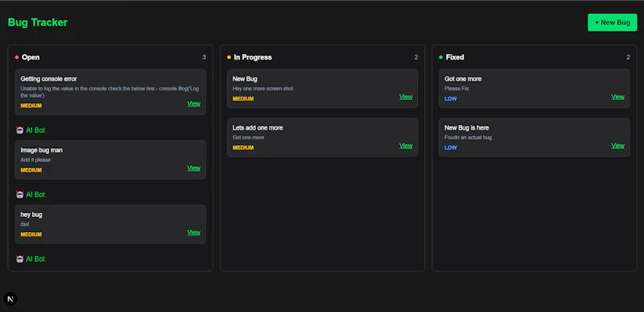Click the Please Fix description
The image size is (644, 312).
[456, 89]
